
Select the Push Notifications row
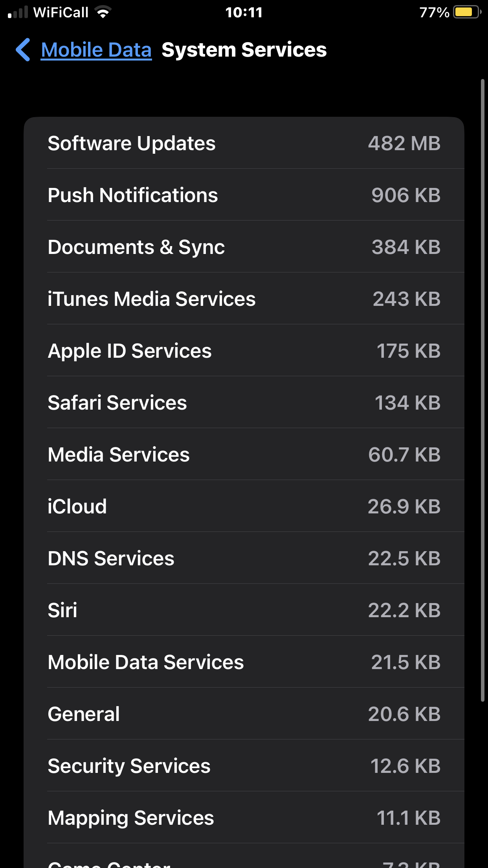coord(244,195)
